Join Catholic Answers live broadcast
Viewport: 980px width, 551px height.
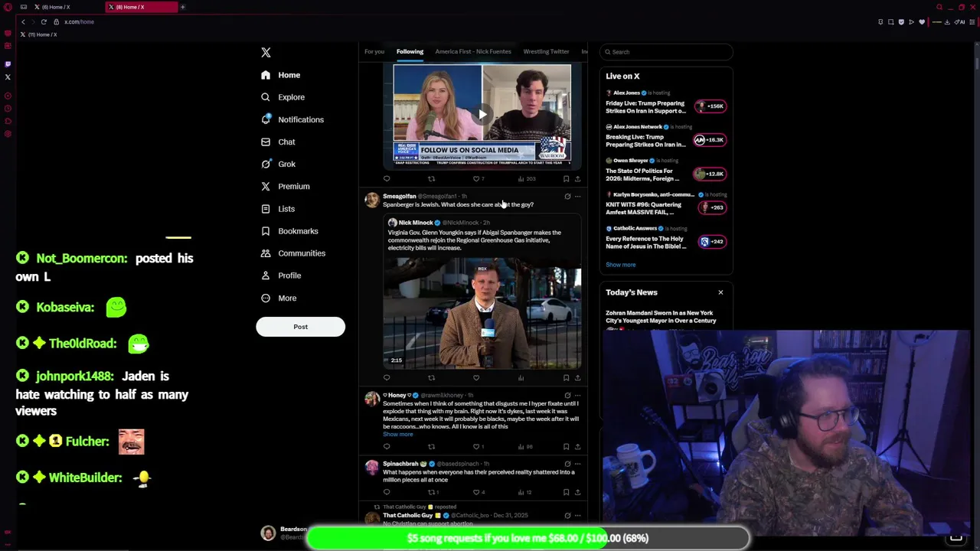click(666, 238)
